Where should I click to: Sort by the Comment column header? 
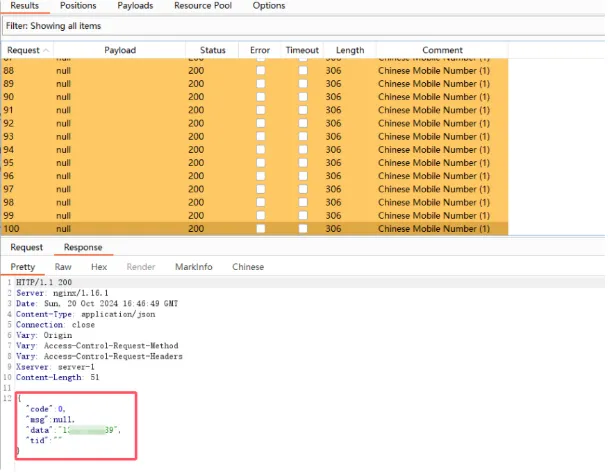point(442,50)
